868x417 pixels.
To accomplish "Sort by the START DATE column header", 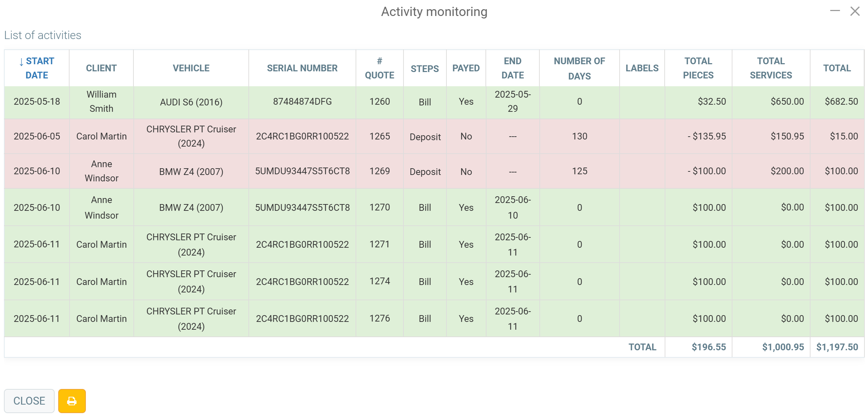I will coord(37,68).
